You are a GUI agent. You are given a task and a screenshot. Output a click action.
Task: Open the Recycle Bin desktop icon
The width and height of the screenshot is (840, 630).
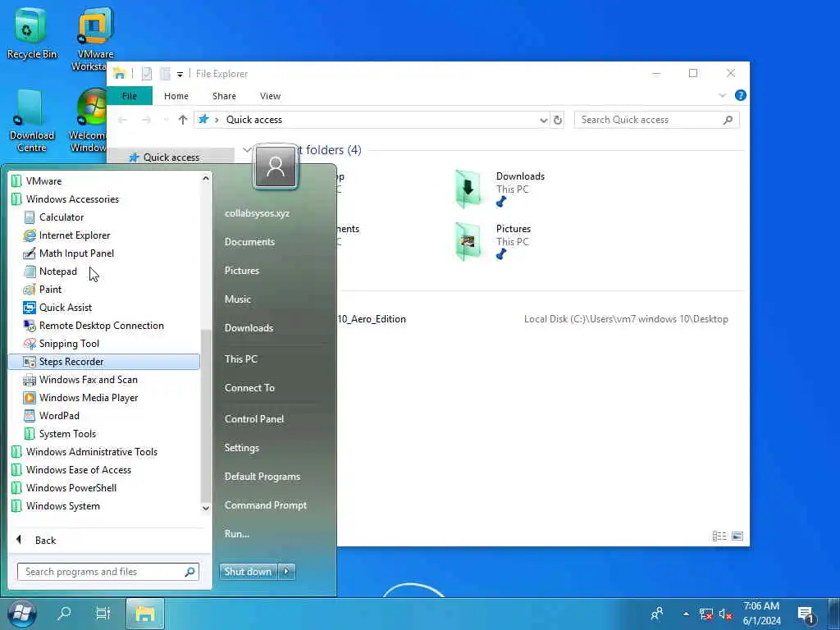tap(31, 34)
